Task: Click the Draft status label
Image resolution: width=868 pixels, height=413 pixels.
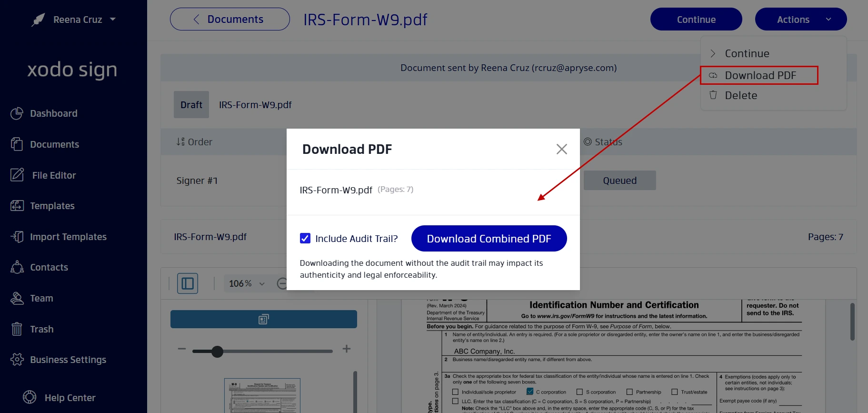Action: point(191,105)
